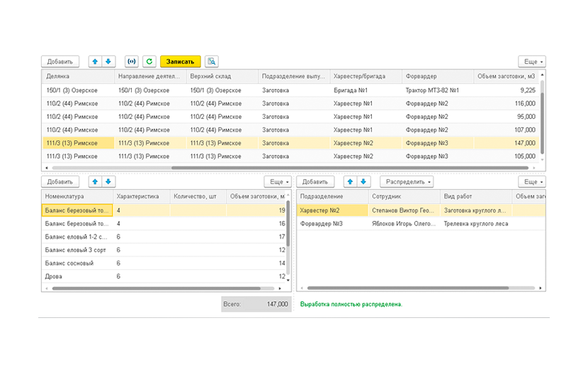Expand Еще menu above the Сотрудник table
588x369 pixels.
click(x=531, y=182)
